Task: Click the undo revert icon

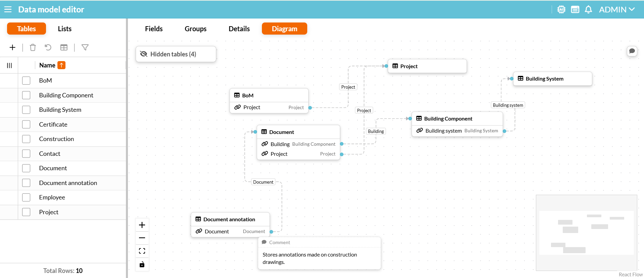Action: point(48,47)
